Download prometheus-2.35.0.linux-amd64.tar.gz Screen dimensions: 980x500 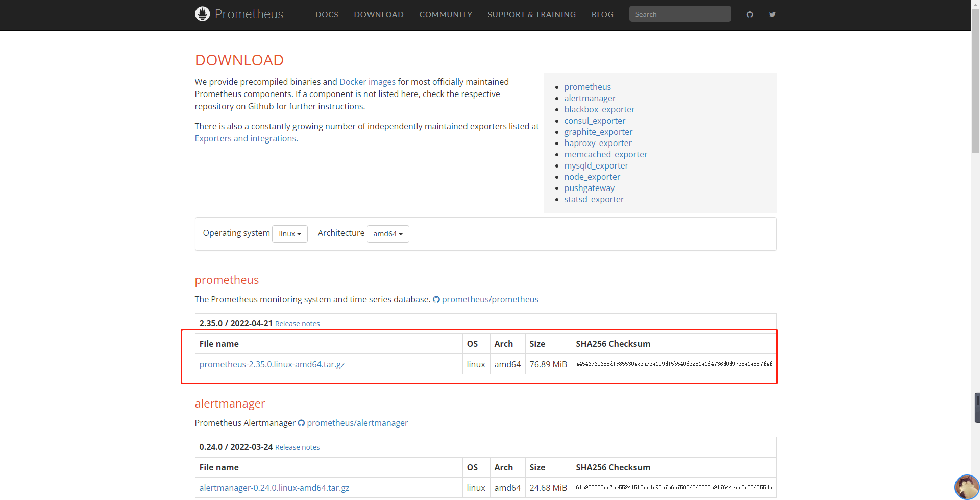(x=272, y=364)
